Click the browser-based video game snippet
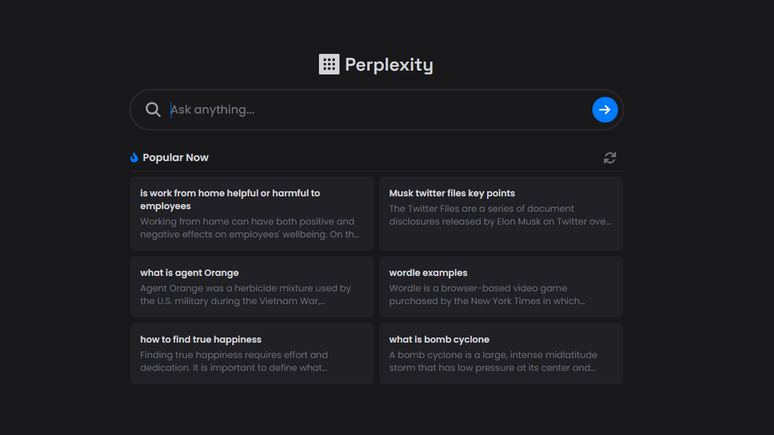Image resolution: width=774 pixels, height=435 pixels. tap(487, 294)
